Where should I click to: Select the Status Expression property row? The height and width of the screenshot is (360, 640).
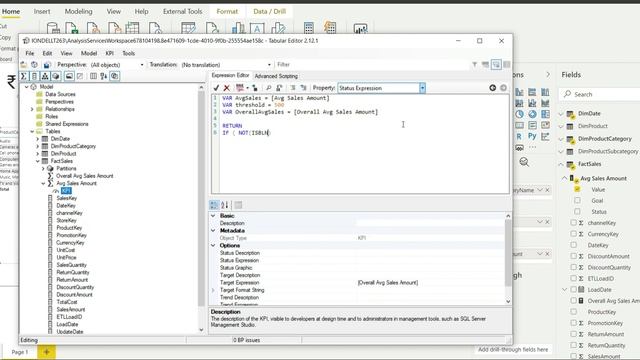(x=358, y=260)
